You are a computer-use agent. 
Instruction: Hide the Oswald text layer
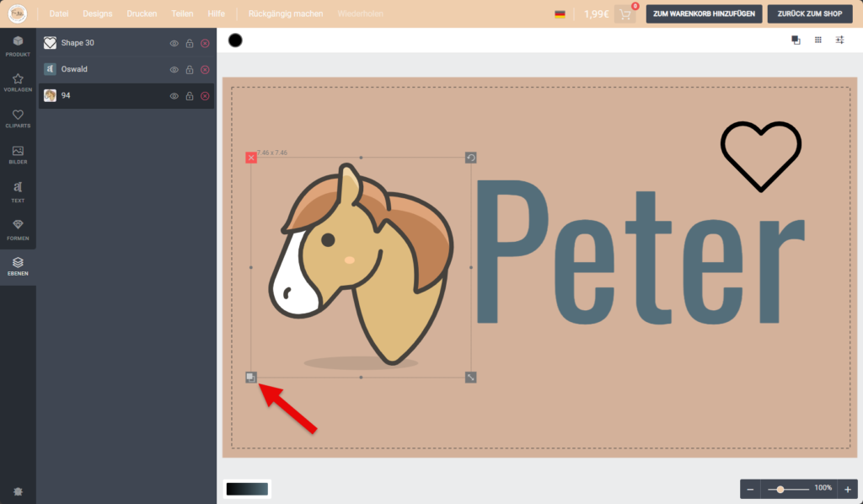pyautogui.click(x=174, y=70)
